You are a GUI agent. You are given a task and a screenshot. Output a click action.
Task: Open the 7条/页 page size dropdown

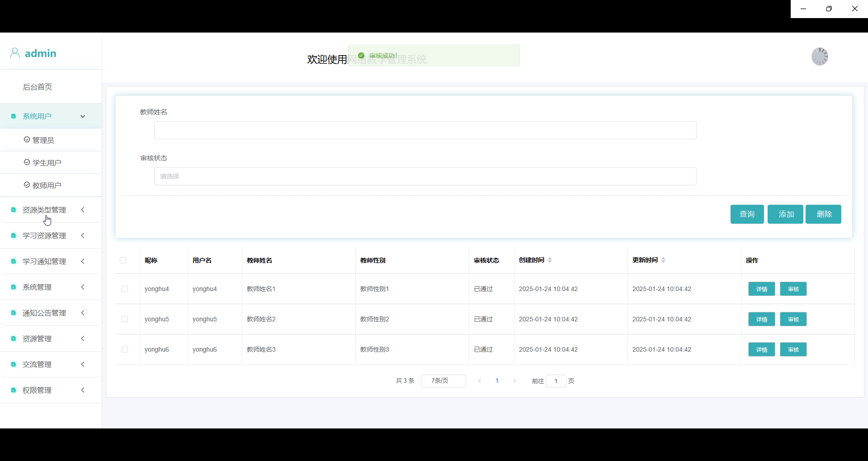[x=443, y=381]
